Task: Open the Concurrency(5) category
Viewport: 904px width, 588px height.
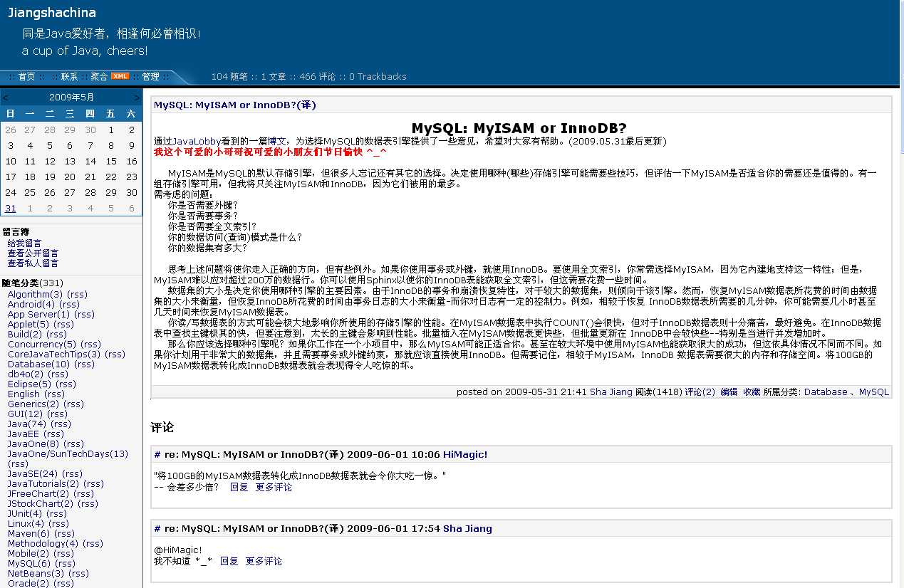Action: 43,344
